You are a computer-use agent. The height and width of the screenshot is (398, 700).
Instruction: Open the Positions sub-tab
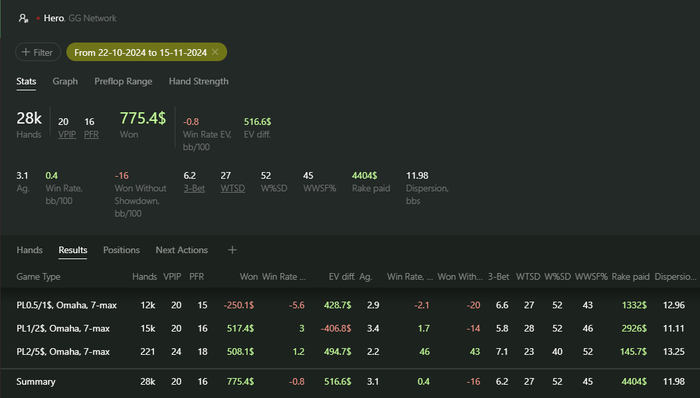point(121,250)
